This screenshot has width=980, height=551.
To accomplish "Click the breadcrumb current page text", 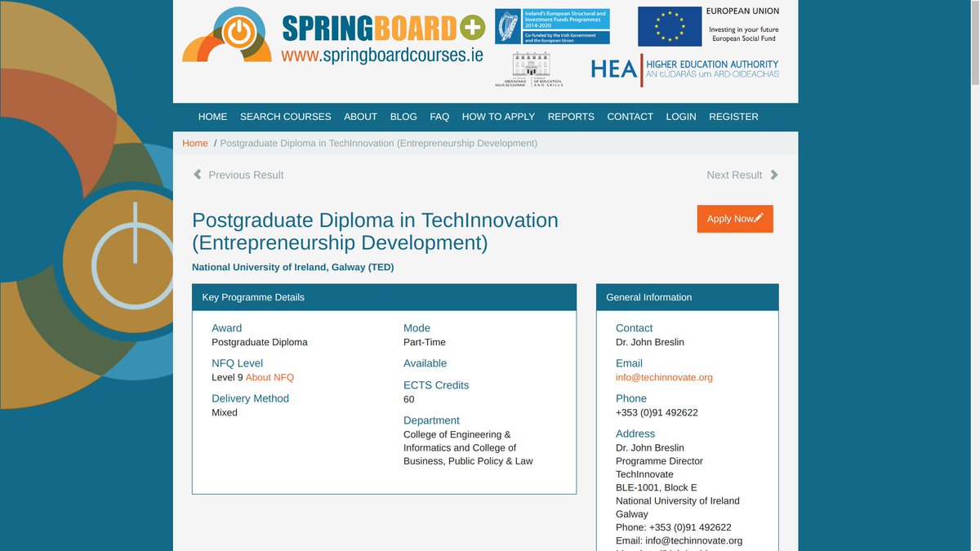I will click(x=379, y=143).
